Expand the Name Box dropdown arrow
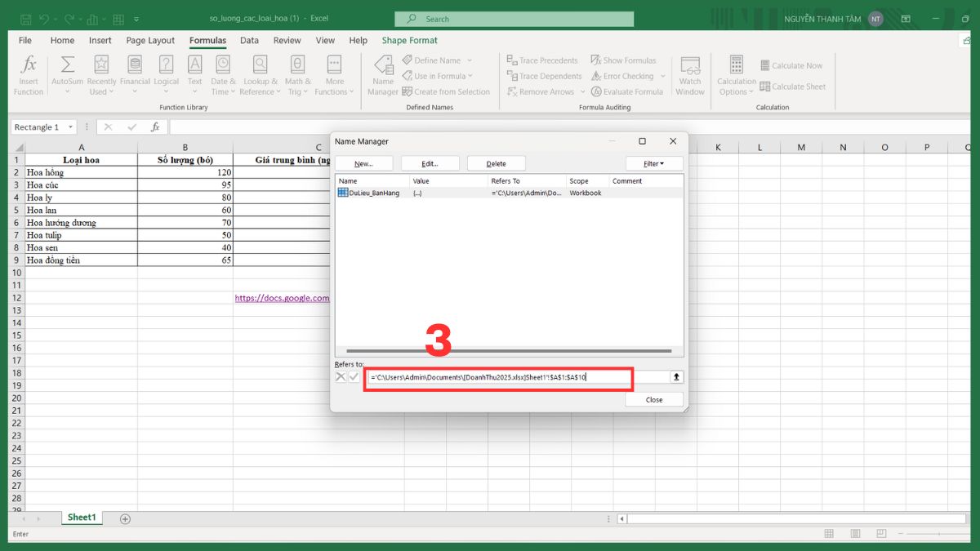This screenshot has width=980, height=551. click(x=71, y=127)
